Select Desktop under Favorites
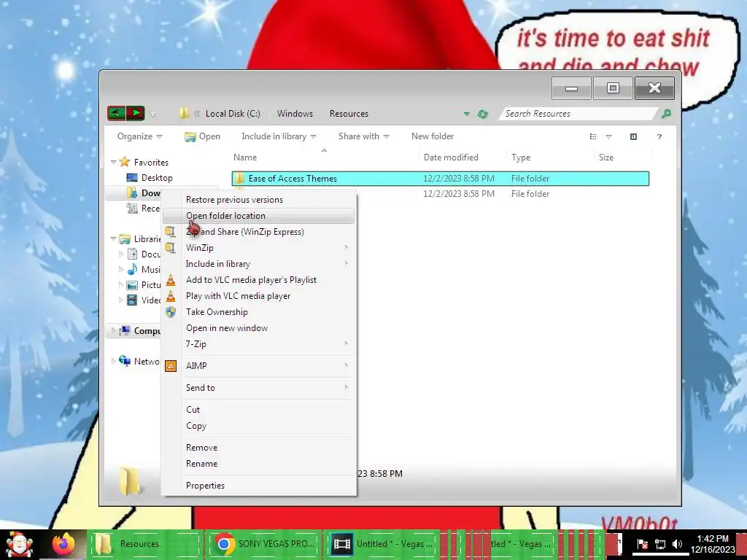The height and width of the screenshot is (560, 747). click(157, 178)
